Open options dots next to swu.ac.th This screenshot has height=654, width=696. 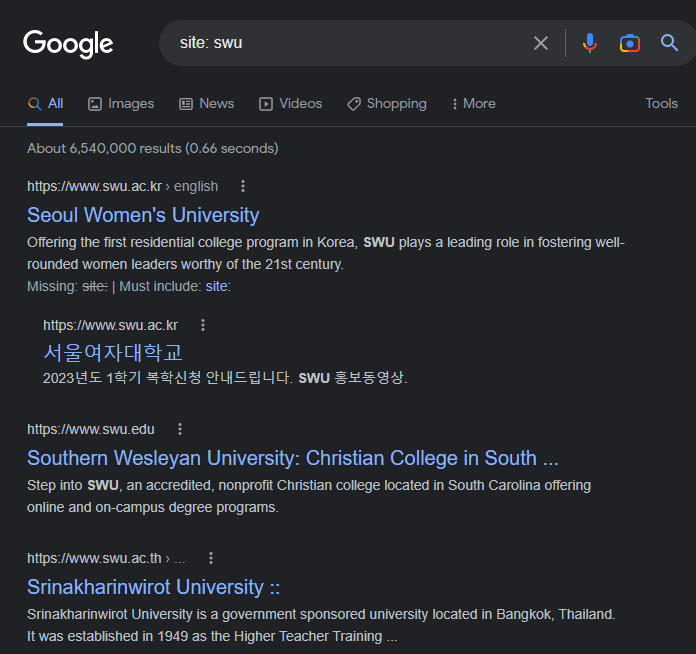pyautogui.click(x=211, y=558)
